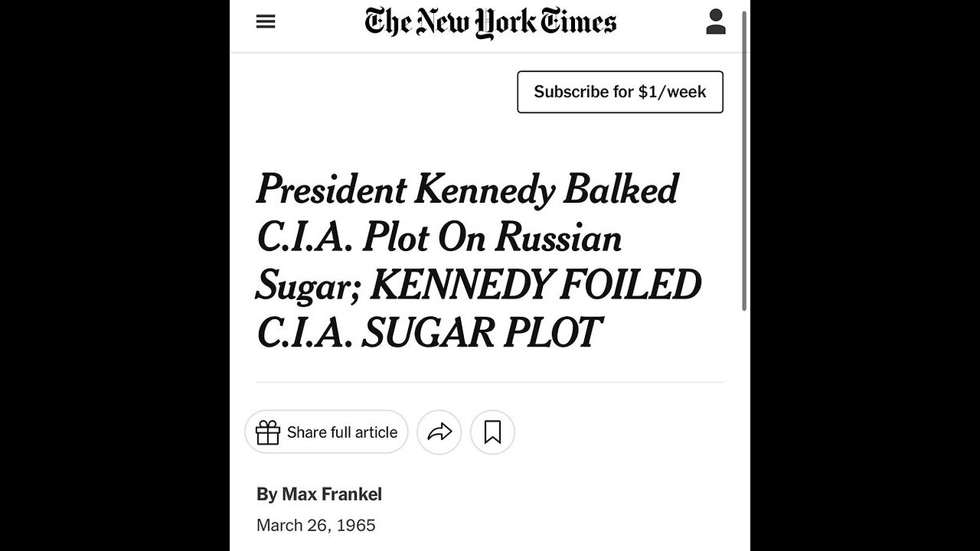Screen dimensions: 980x551
Task: Click the word 'By' in the byline
Action: (266, 494)
